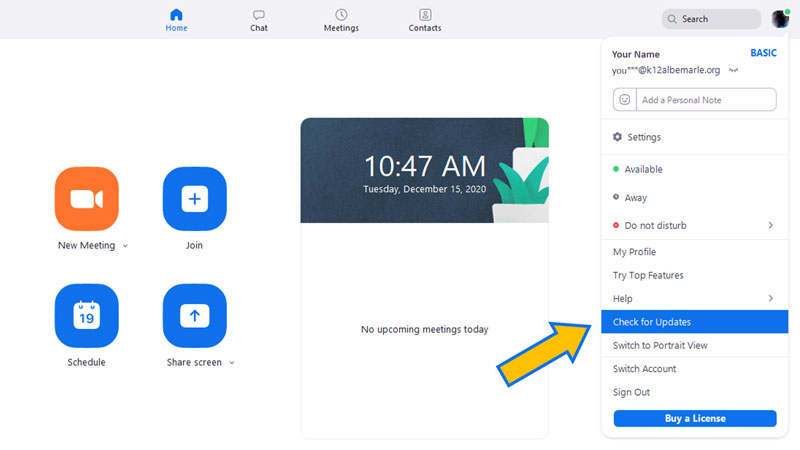800x450 pixels.
Task: Click the Add a Personal Note field
Action: coord(706,99)
